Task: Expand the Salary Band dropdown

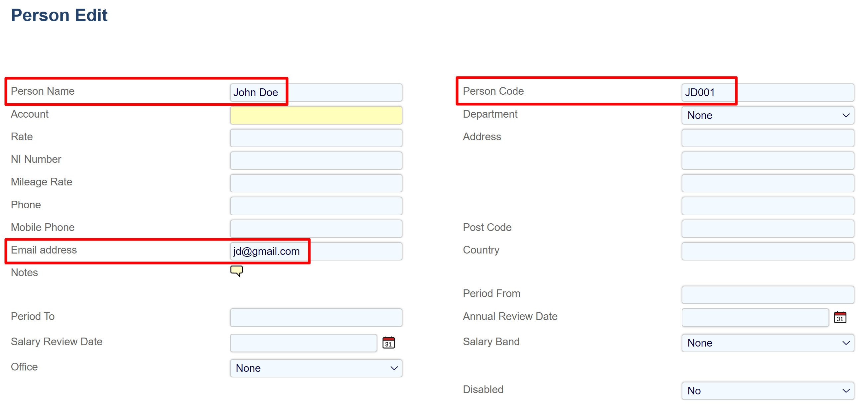Action: click(768, 343)
